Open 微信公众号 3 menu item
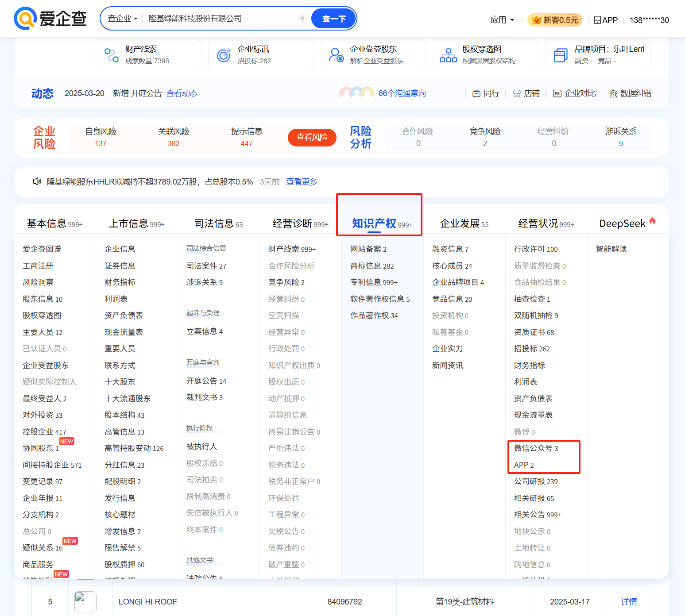685x616 pixels. click(536, 448)
